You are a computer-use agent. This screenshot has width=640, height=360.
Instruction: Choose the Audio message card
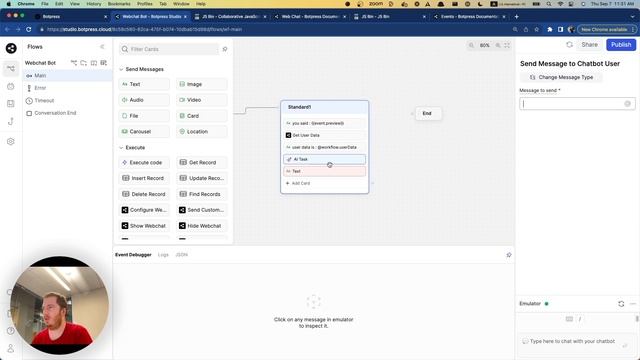(144, 100)
